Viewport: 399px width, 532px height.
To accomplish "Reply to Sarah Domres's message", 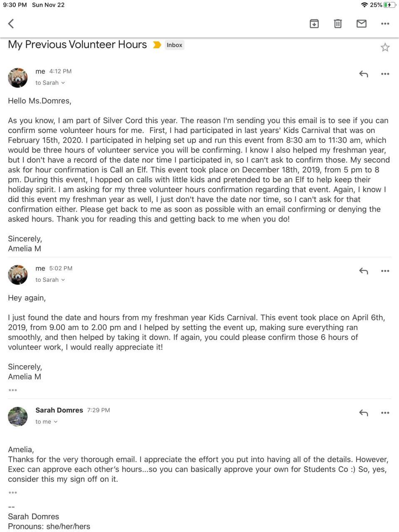I will pyautogui.click(x=364, y=413).
